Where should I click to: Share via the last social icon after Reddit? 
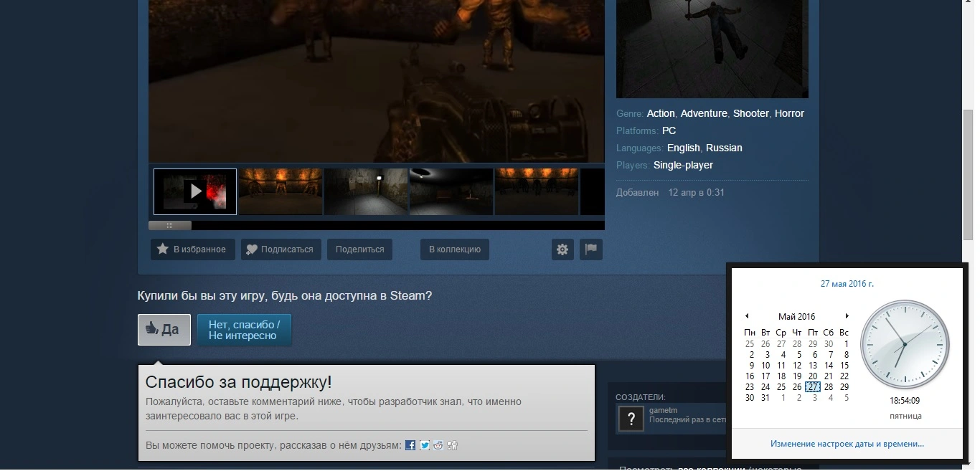pos(452,445)
